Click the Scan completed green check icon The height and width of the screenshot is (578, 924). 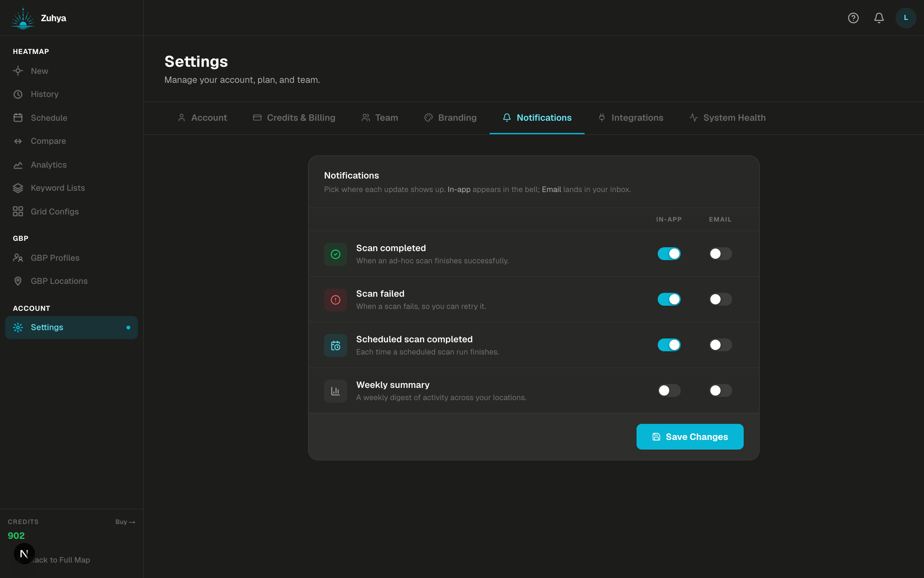[336, 254]
